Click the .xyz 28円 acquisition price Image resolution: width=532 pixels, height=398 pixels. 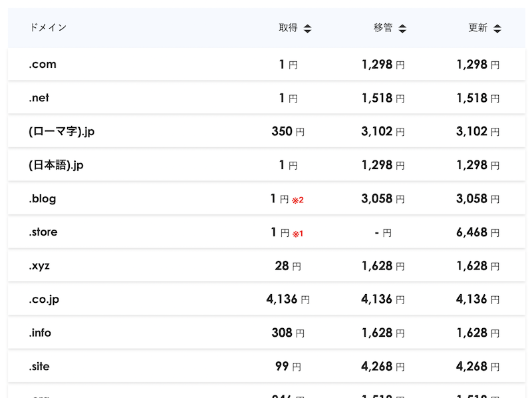point(287,266)
